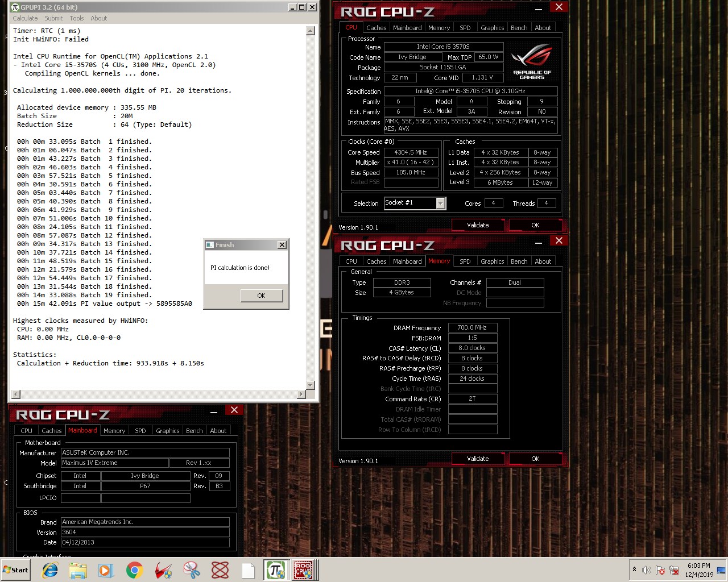Viewport: 728px width, 582px height.
Task: Select Caches tab in Memory CPU-Z window
Action: (376, 261)
